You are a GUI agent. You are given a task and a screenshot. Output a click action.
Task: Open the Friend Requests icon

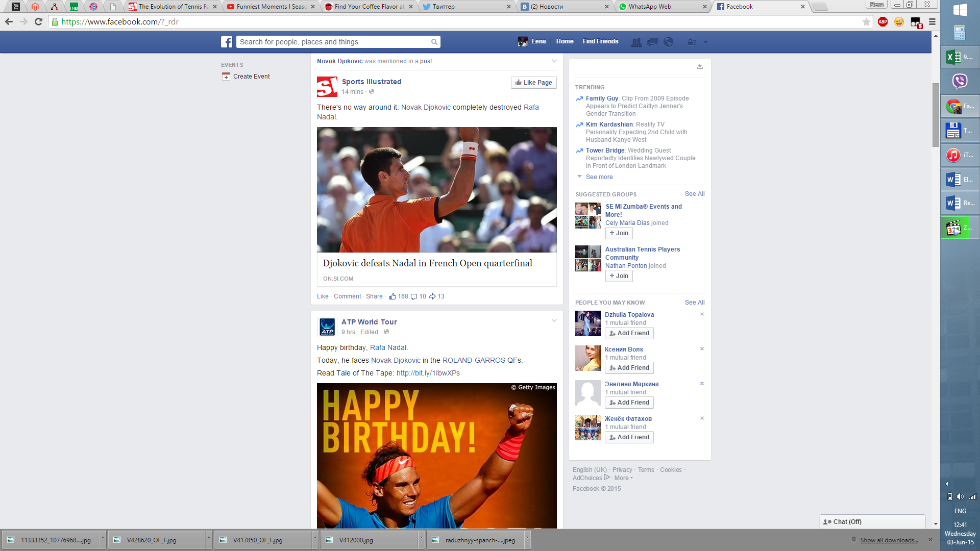[x=636, y=42]
